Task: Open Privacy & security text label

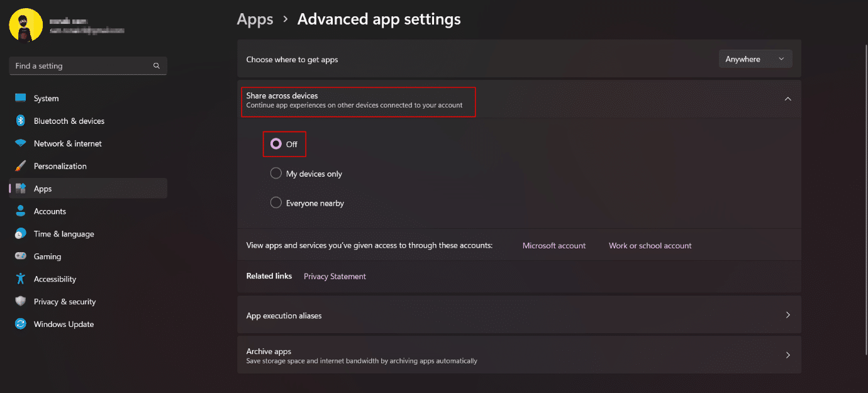Action: pos(65,302)
